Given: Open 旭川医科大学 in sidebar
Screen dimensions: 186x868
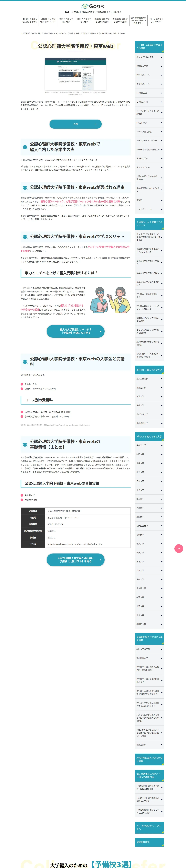Looking at the screenshot, I should 149,658.
